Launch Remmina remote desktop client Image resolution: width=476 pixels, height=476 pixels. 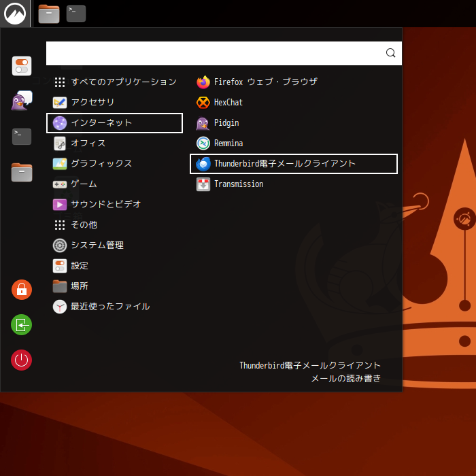pyautogui.click(x=294, y=143)
